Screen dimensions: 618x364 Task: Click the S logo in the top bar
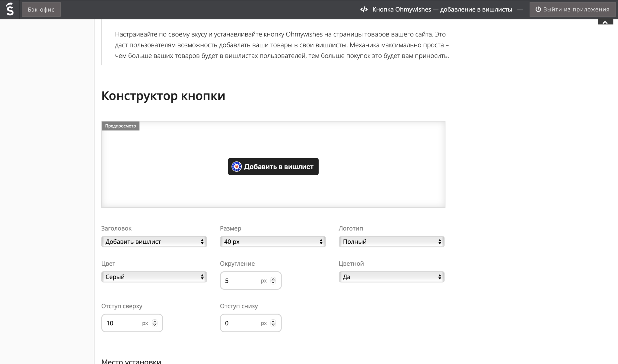coord(10,9)
